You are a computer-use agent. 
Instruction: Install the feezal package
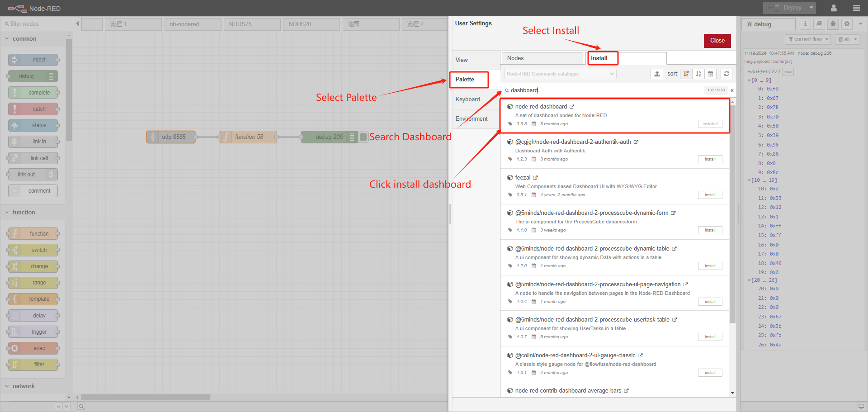tap(710, 195)
